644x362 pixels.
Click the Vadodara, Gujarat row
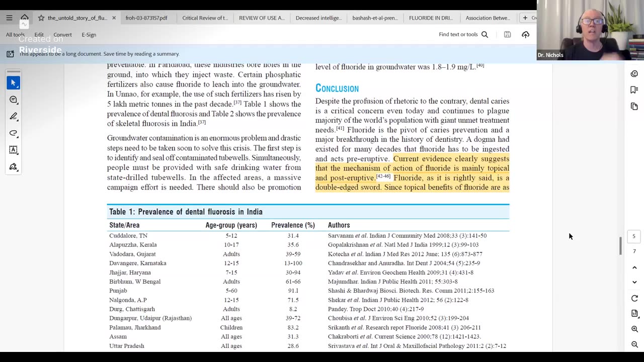coord(308,254)
